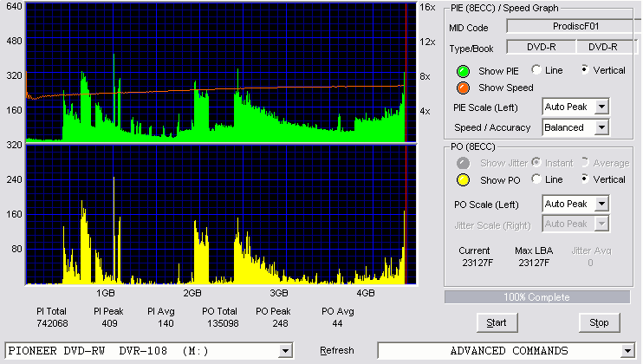Click the 100% Complete progress bar
The image size is (643, 364).
coord(537,297)
